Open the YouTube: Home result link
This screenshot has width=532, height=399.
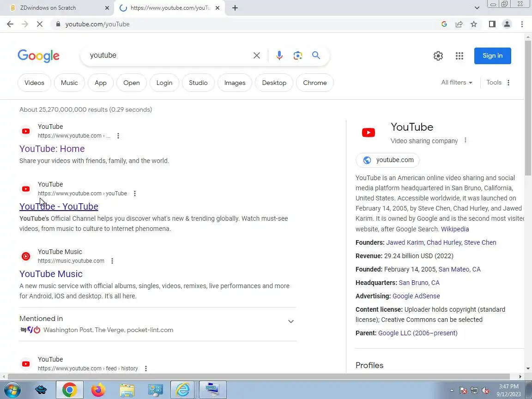click(52, 149)
